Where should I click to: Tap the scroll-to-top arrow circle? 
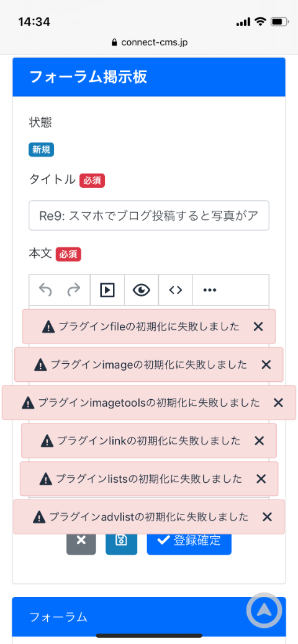pyautogui.click(x=264, y=611)
